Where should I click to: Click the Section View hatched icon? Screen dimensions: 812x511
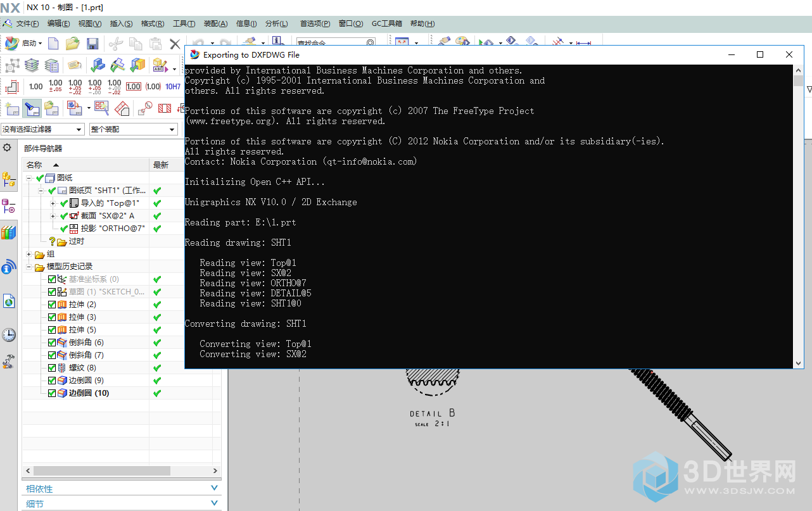click(x=165, y=108)
